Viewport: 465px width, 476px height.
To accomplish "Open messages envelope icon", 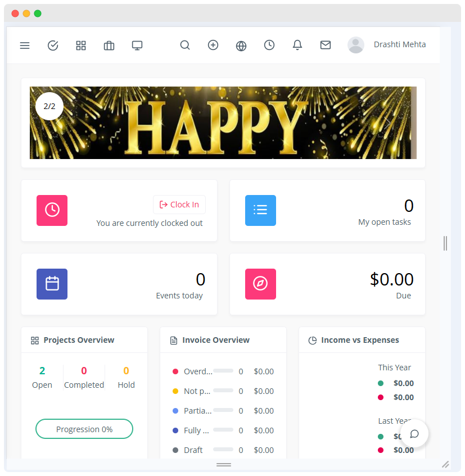I will pyautogui.click(x=326, y=45).
